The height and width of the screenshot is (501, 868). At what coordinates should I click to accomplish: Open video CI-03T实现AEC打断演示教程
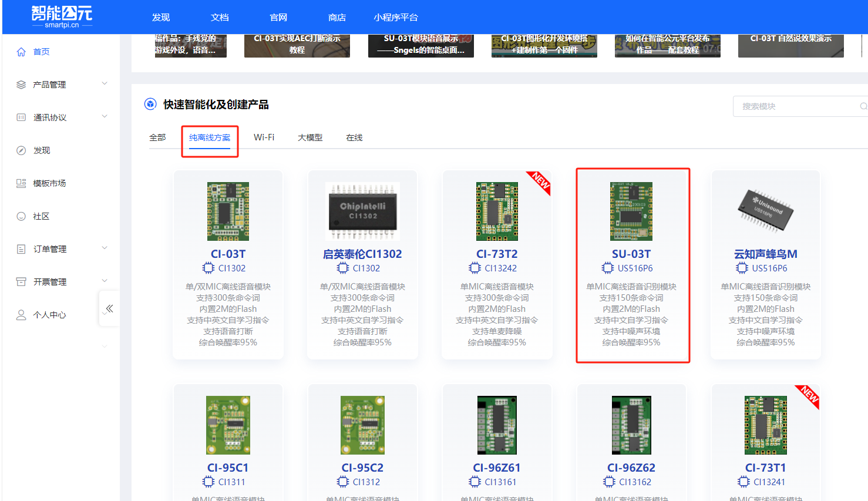point(297,45)
